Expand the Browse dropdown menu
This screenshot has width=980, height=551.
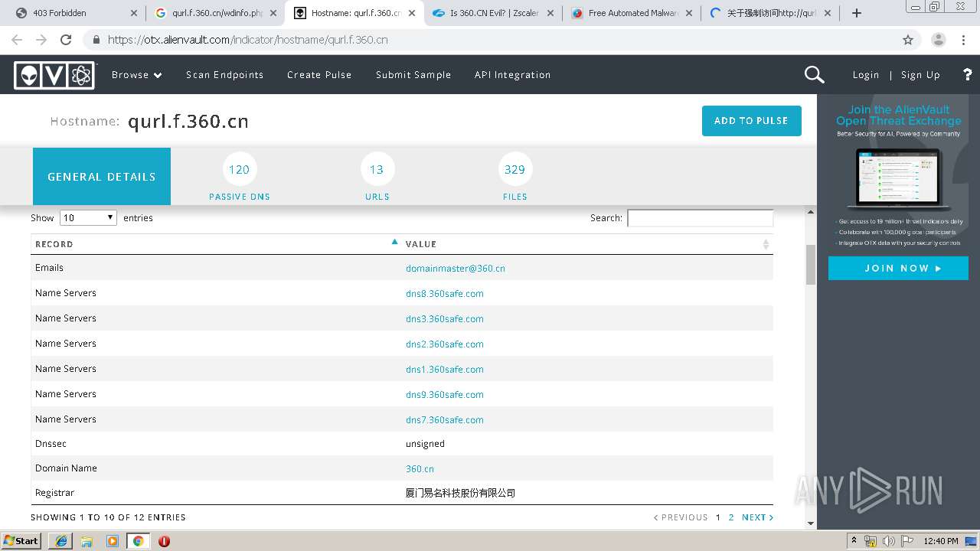[x=137, y=75]
